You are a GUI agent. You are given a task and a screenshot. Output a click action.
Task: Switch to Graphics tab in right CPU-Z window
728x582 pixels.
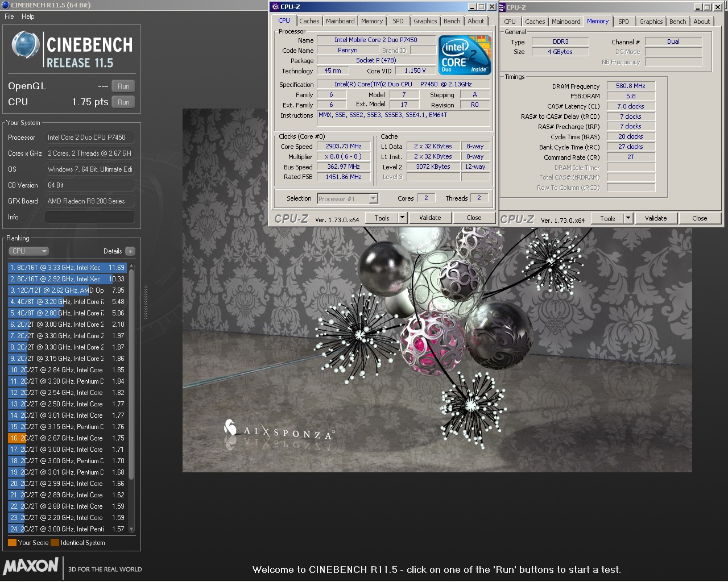click(x=651, y=22)
